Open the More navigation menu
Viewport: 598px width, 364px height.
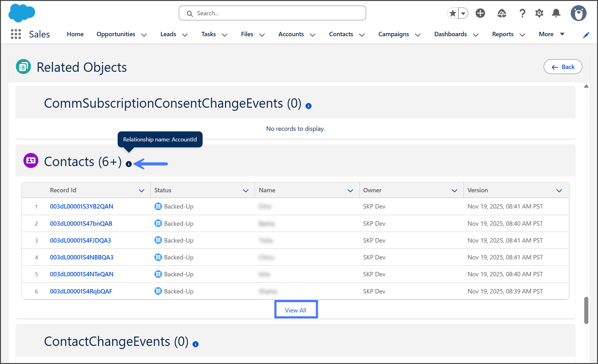551,34
